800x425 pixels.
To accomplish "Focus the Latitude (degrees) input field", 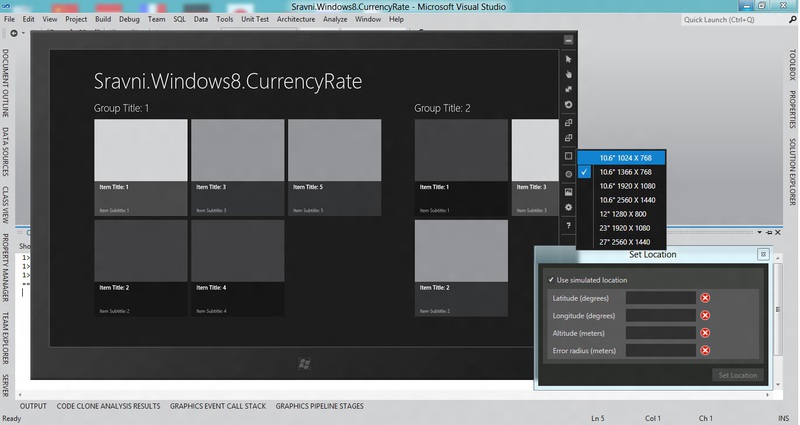I will pyautogui.click(x=661, y=298).
